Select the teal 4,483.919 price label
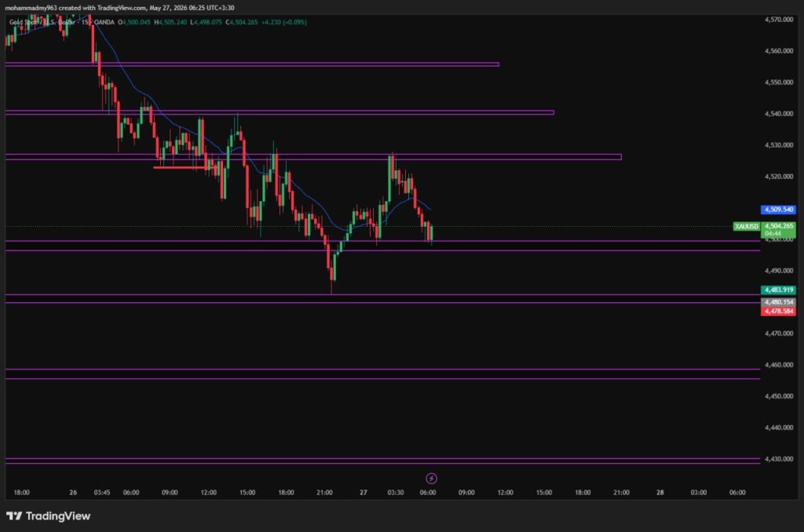The width and height of the screenshot is (804, 532). tap(778, 290)
